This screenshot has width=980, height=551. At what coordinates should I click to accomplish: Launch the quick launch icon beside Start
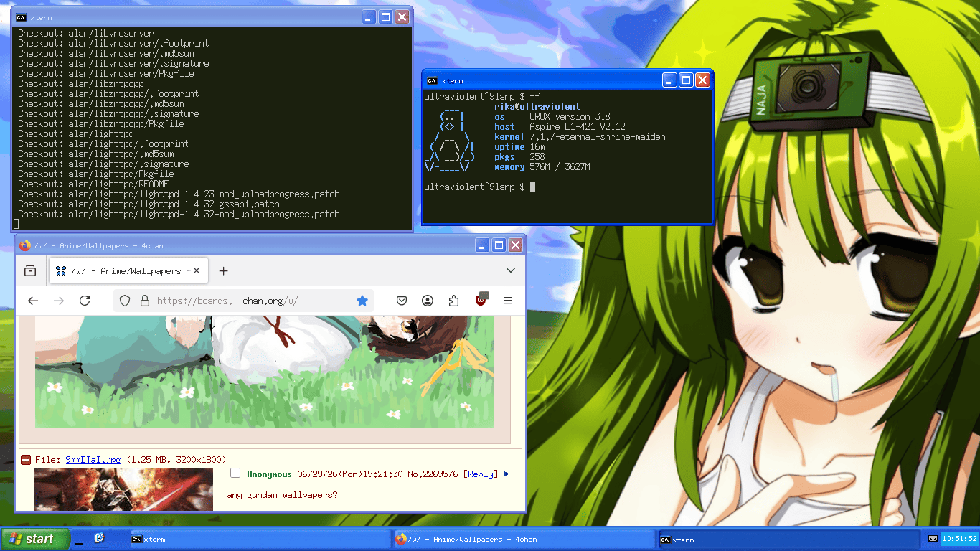(99, 538)
